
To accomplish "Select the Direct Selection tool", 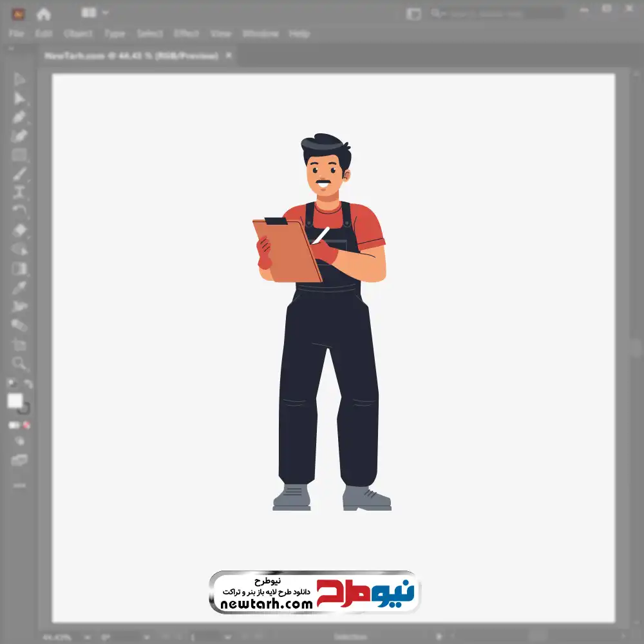I will tap(19, 99).
